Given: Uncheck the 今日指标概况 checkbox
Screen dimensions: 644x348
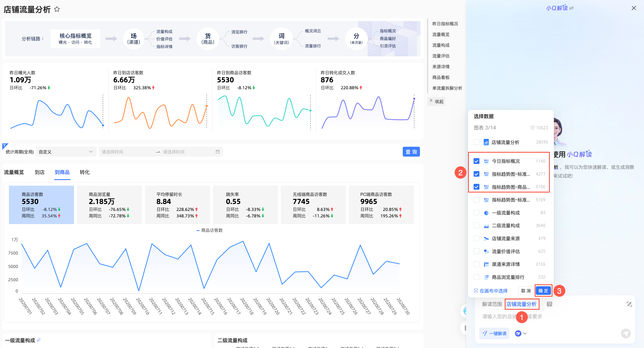Looking at the screenshot, I should coord(477,161).
